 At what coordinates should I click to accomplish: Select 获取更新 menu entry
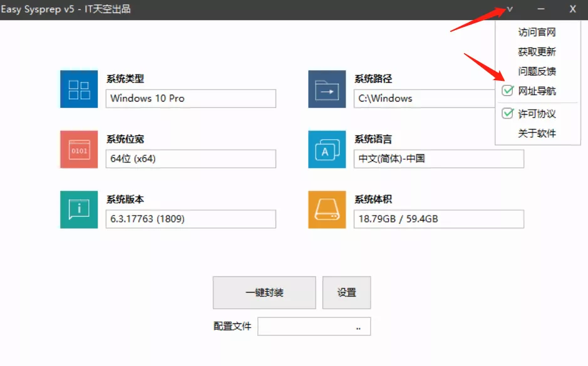pyautogui.click(x=537, y=52)
